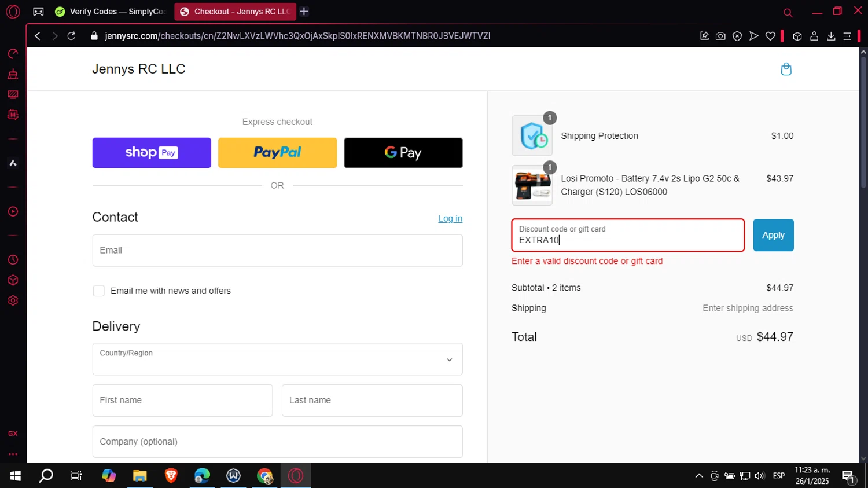Apply the discount code

(x=773, y=235)
